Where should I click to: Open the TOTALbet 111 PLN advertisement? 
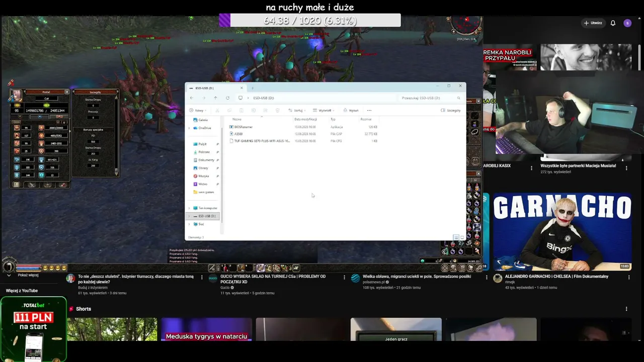pos(33,329)
